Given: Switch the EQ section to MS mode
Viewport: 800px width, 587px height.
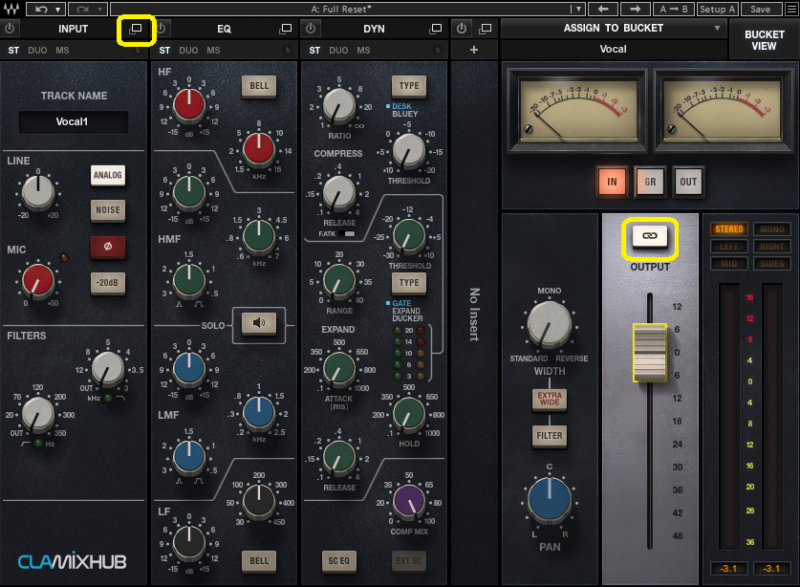Looking at the screenshot, I should click(x=213, y=50).
